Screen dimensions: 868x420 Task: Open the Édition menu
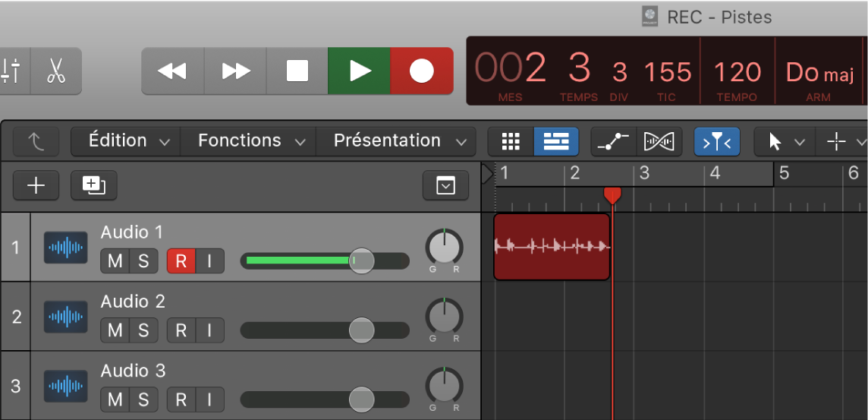point(125,141)
